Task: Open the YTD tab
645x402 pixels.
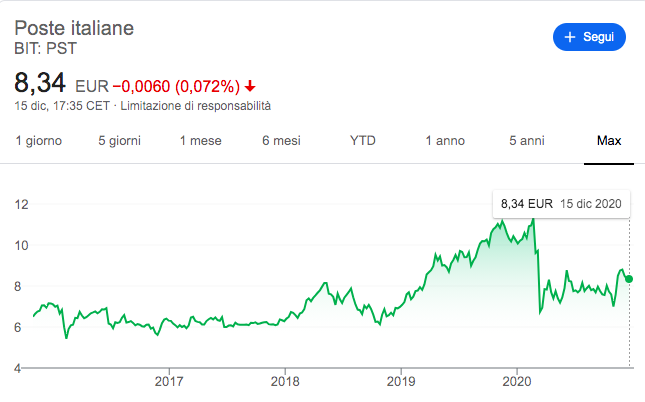Action: coord(363,141)
